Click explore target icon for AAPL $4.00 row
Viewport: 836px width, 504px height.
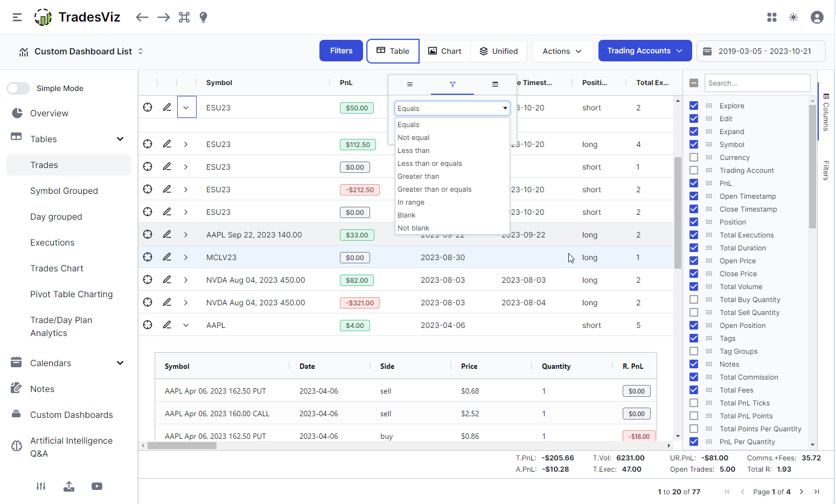pos(148,325)
